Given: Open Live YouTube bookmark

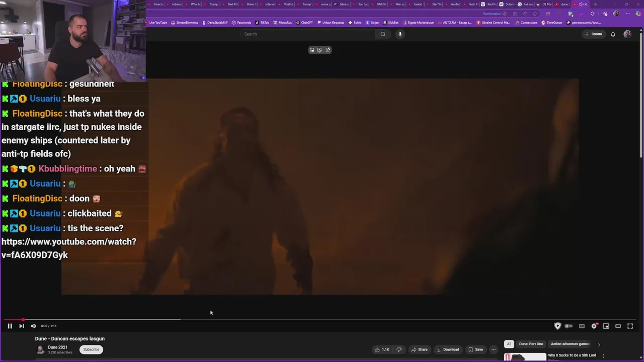Looking at the screenshot, I should [x=157, y=23].
